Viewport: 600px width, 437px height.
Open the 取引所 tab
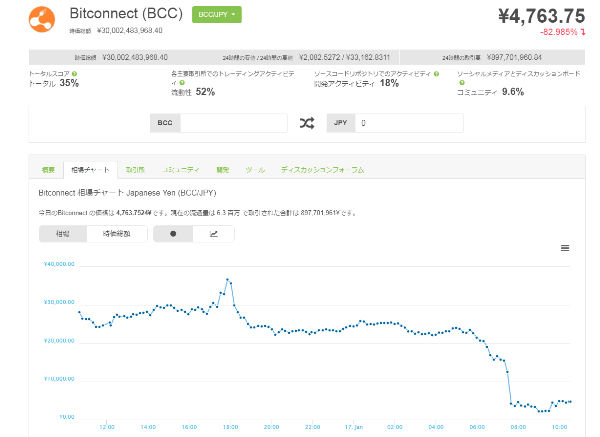tap(136, 170)
